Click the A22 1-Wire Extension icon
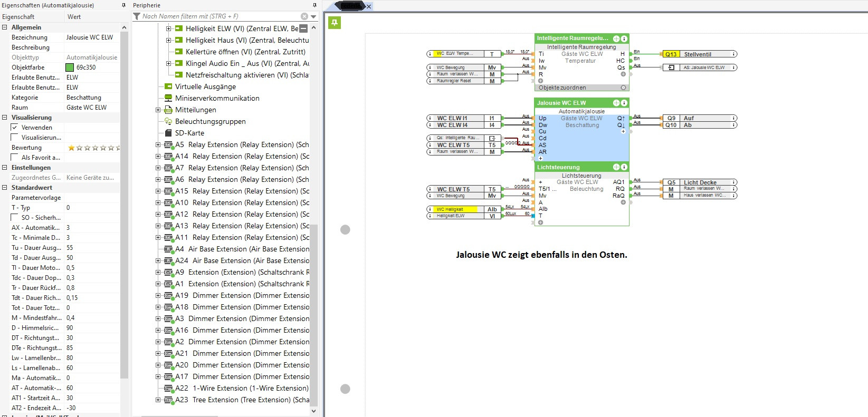This screenshot has width=868, height=417. pyautogui.click(x=168, y=388)
